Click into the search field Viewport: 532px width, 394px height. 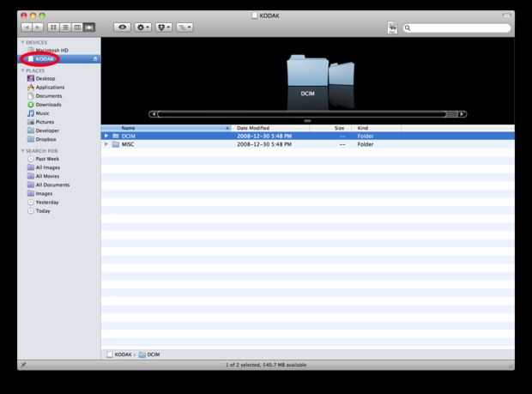[x=456, y=27]
